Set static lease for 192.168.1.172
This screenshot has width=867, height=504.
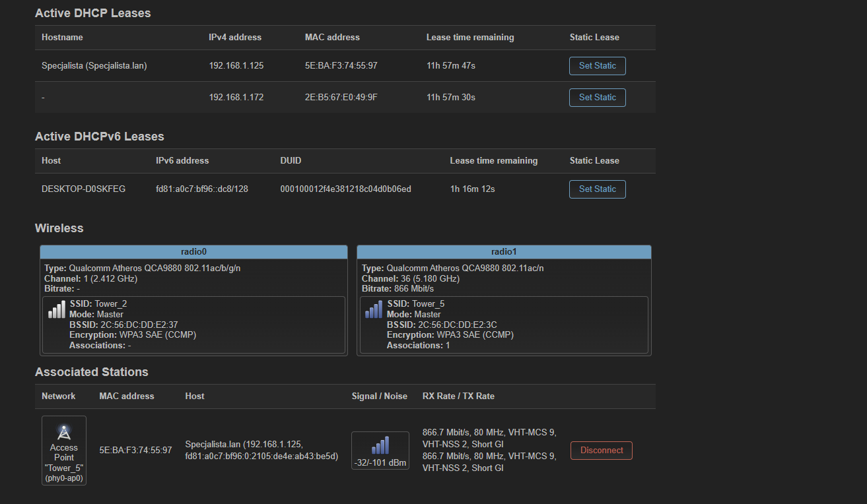click(598, 98)
